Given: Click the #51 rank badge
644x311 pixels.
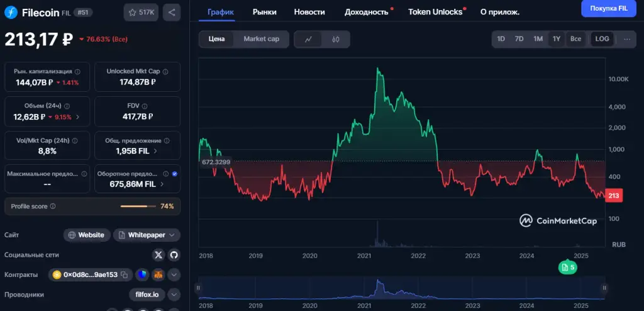Looking at the screenshot, I should click(83, 13).
